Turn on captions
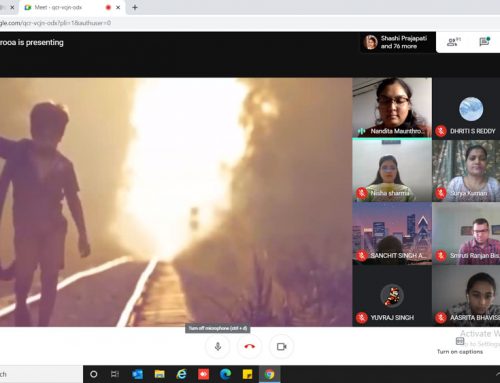Screen dimensions: 500x383 click(x=460, y=346)
